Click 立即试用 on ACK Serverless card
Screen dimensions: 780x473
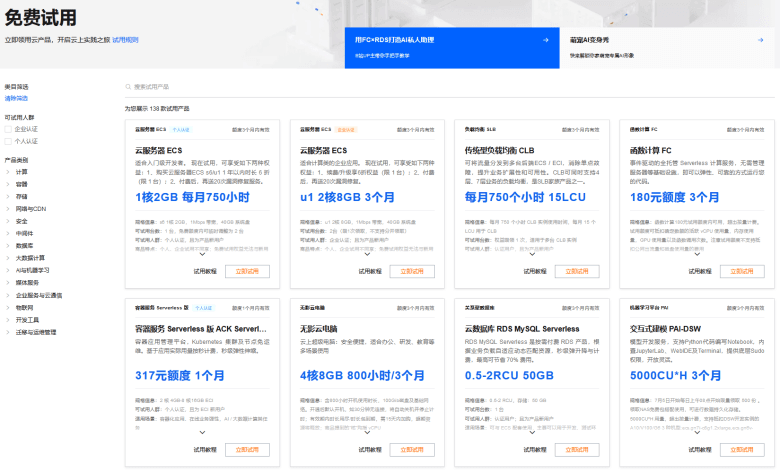point(247,450)
